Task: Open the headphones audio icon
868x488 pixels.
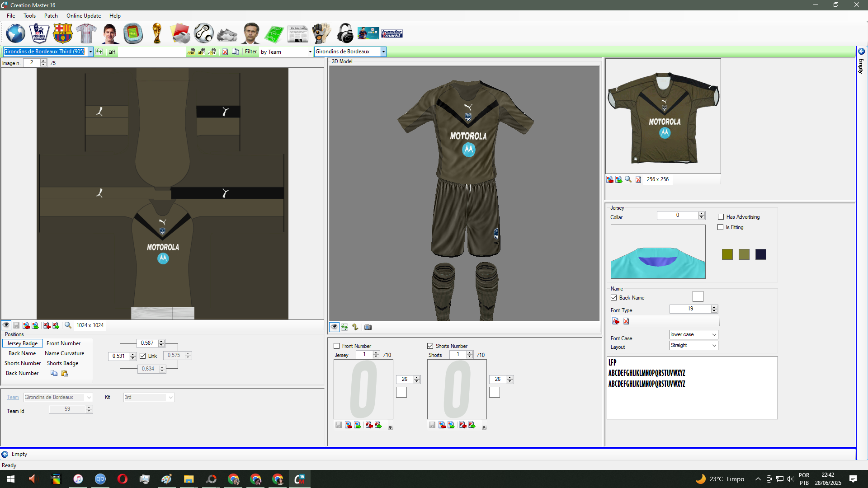Action: (x=345, y=33)
